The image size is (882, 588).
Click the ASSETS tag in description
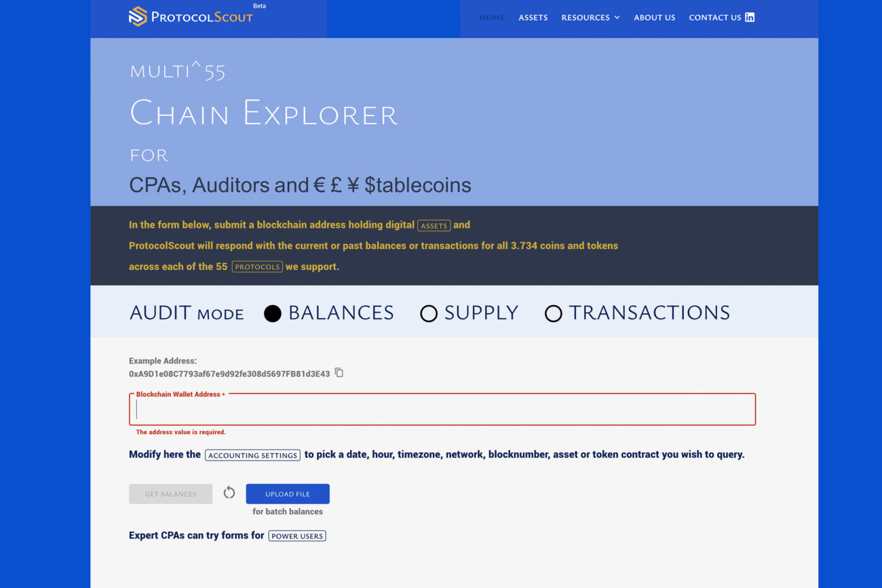[434, 226]
